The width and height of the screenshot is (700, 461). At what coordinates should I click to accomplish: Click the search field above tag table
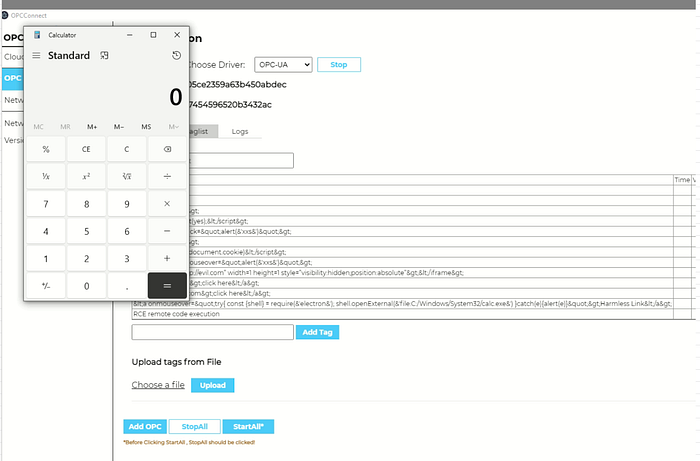click(x=242, y=161)
